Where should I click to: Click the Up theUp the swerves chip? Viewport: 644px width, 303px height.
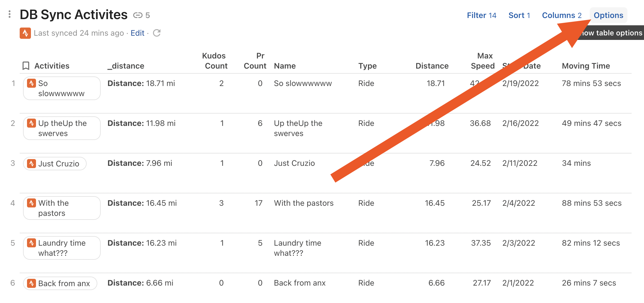[x=62, y=128]
